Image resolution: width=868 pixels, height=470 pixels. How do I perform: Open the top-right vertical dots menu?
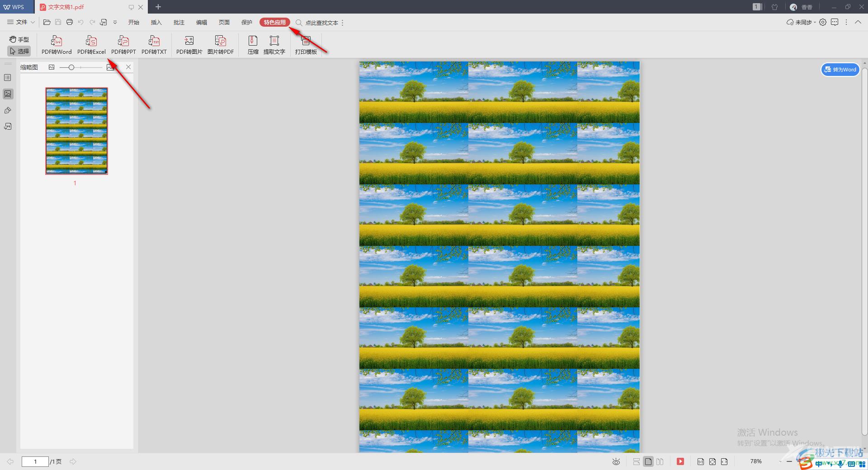pos(846,22)
